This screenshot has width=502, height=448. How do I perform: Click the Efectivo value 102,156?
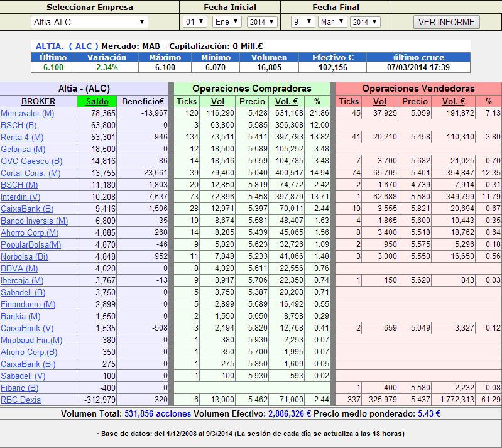click(x=333, y=68)
